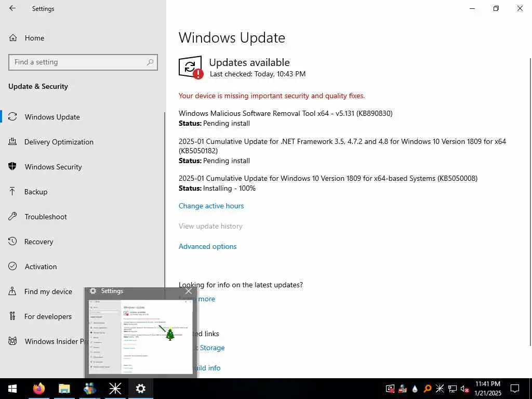Click the asterisk icon in system tray
The height and width of the screenshot is (399, 532).
[440, 388]
